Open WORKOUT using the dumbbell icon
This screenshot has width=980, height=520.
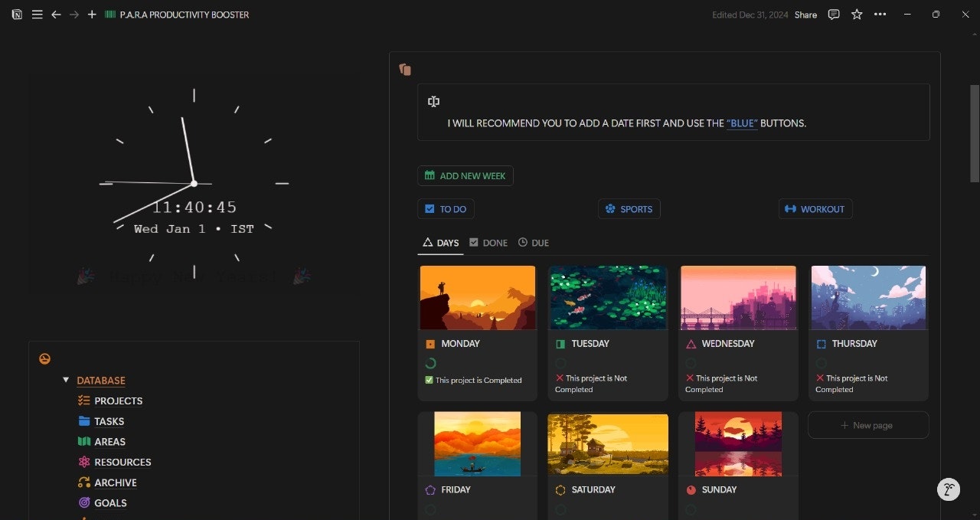tap(789, 208)
